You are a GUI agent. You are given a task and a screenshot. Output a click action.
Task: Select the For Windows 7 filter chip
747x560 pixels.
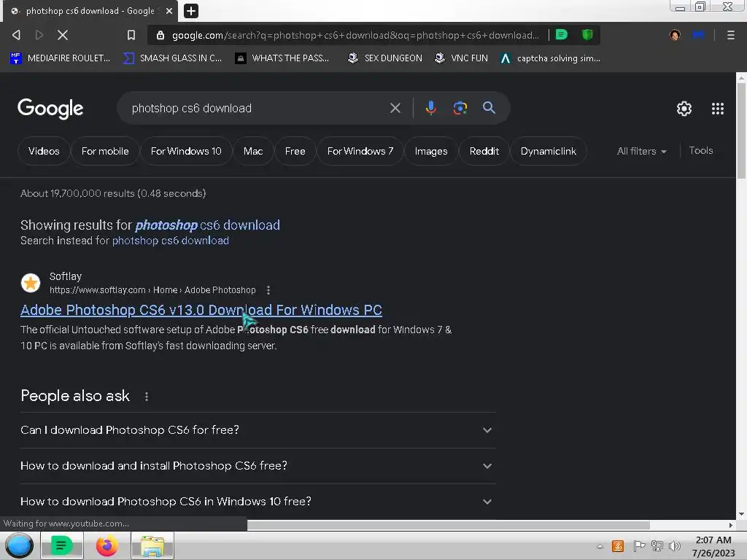coord(360,151)
